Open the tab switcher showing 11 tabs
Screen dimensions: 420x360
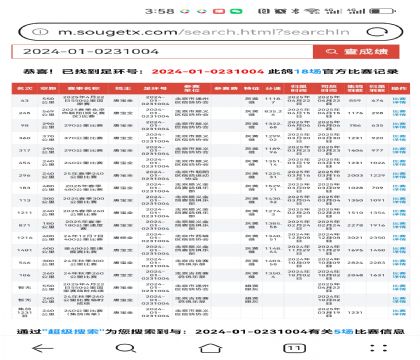click(294, 348)
